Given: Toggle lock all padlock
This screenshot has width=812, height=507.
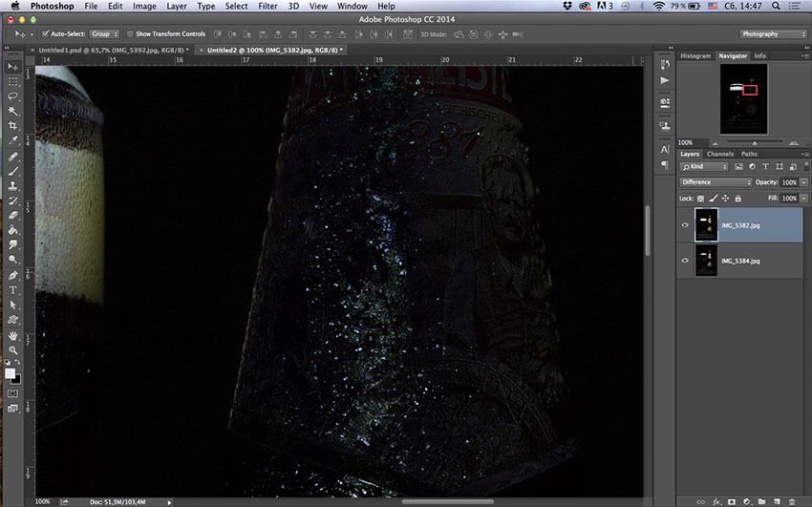Looking at the screenshot, I should [737, 199].
